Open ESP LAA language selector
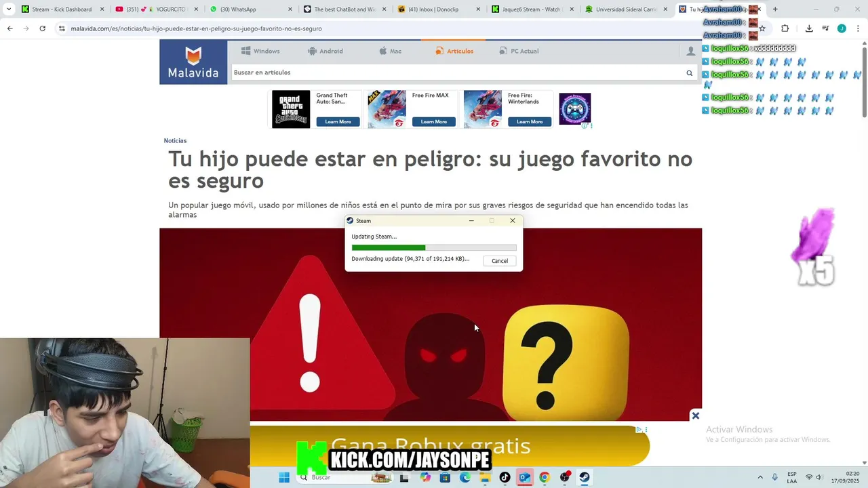Image resolution: width=868 pixels, height=488 pixels. pos(792,477)
